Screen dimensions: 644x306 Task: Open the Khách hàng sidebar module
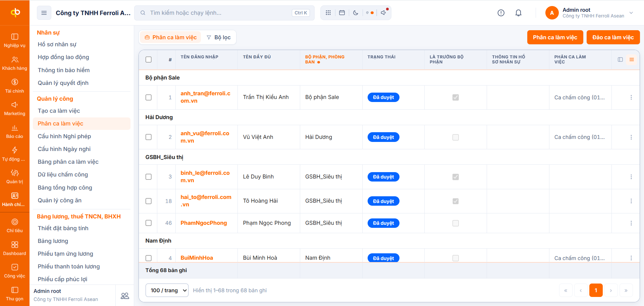pos(15,63)
